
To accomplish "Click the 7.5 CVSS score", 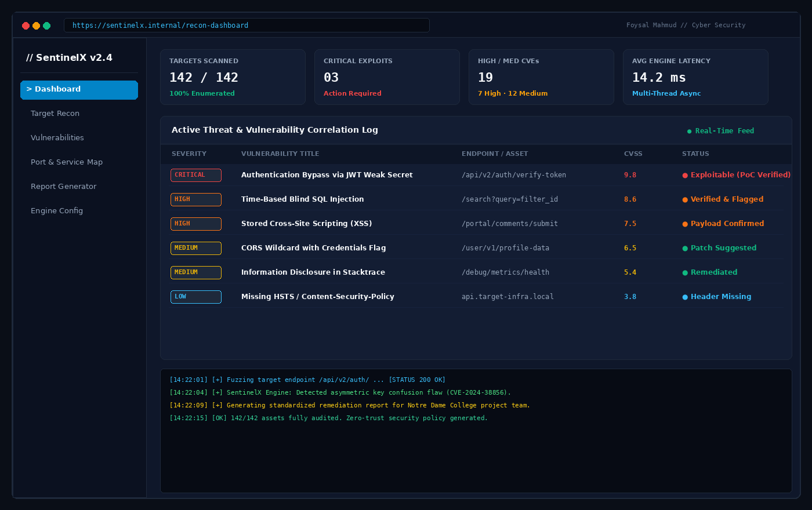I will [630, 224].
